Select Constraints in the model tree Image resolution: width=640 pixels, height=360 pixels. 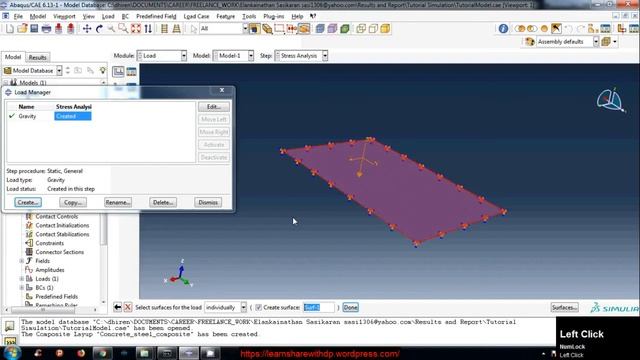click(49, 243)
